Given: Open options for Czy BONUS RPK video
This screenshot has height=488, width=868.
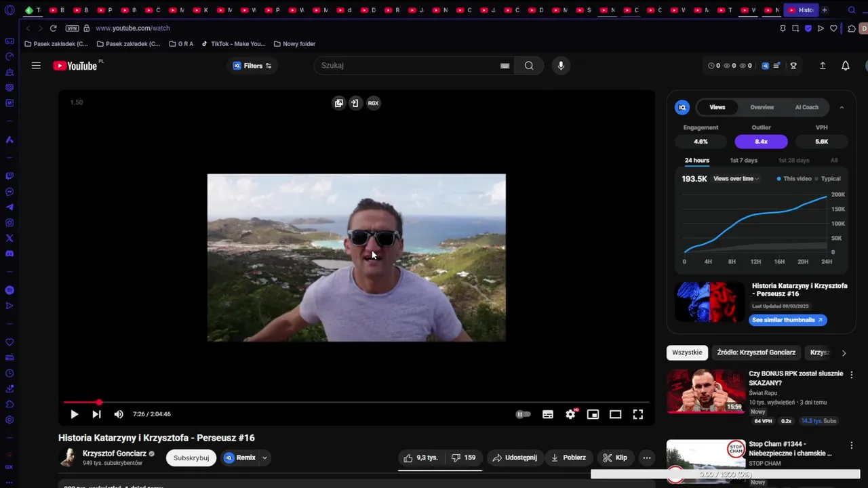Looking at the screenshot, I should 852,375.
